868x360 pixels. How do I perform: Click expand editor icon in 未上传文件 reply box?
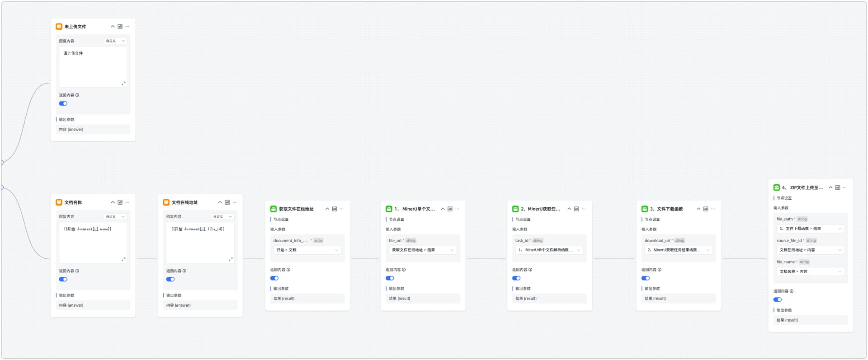(123, 84)
